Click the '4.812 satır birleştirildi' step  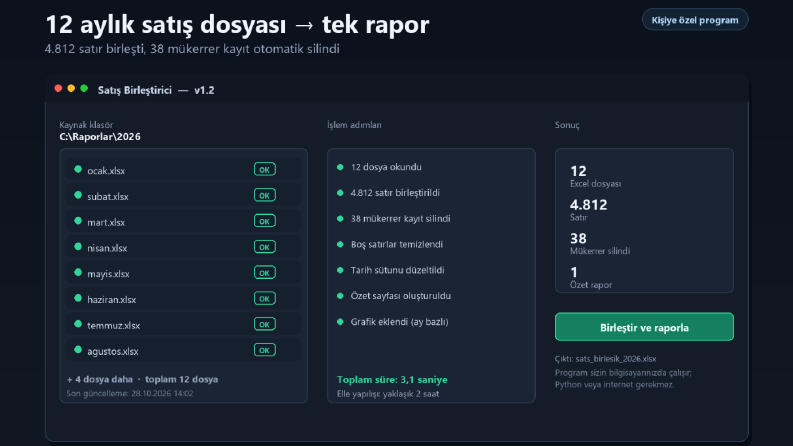click(x=395, y=193)
